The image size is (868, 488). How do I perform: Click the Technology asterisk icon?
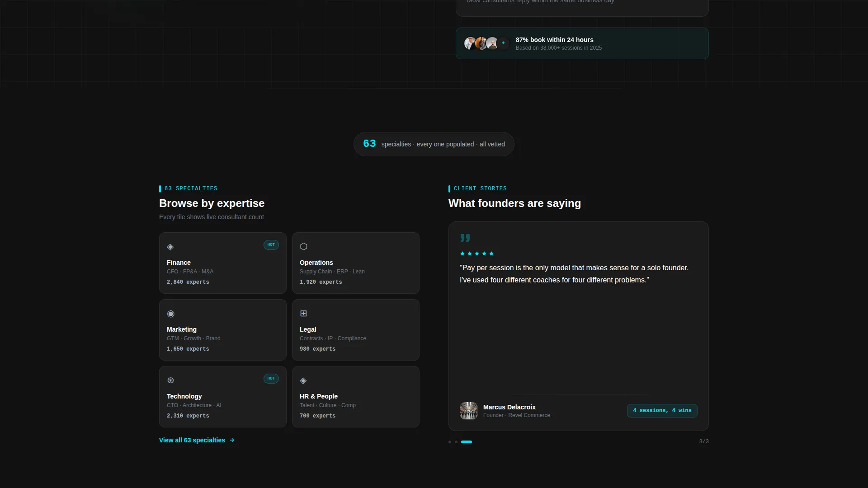click(x=170, y=380)
